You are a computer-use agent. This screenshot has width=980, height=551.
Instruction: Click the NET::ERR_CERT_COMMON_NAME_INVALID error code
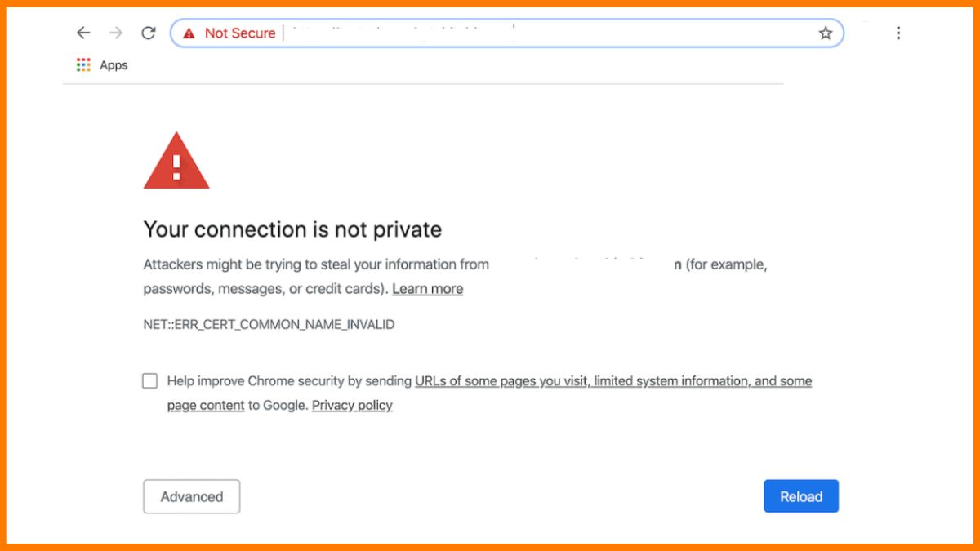pos(269,325)
